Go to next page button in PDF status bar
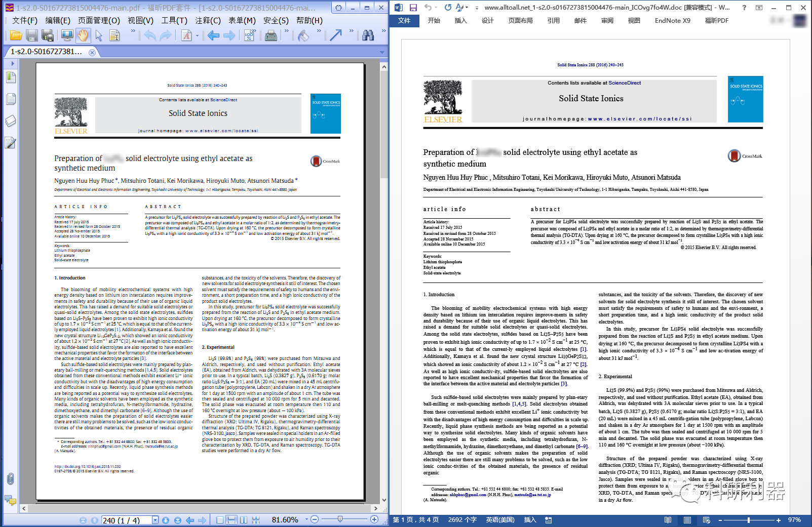The width and height of the screenshot is (812, 527). coord(166,520)
